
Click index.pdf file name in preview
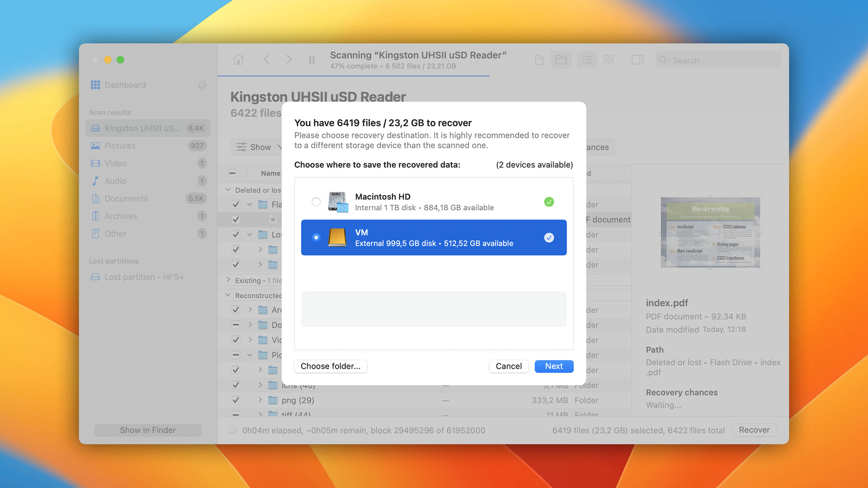pos(667,303)
